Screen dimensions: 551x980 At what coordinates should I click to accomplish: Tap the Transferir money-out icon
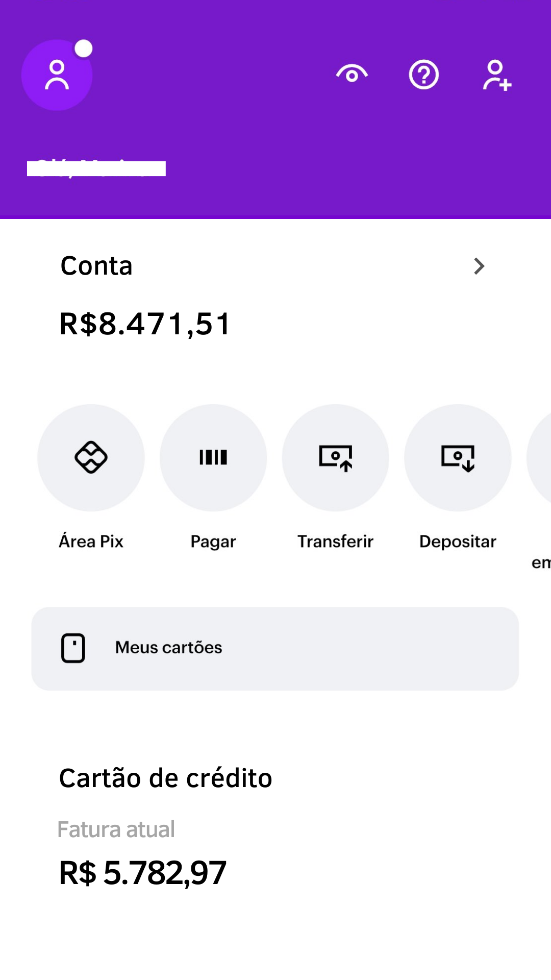[336, 457]
